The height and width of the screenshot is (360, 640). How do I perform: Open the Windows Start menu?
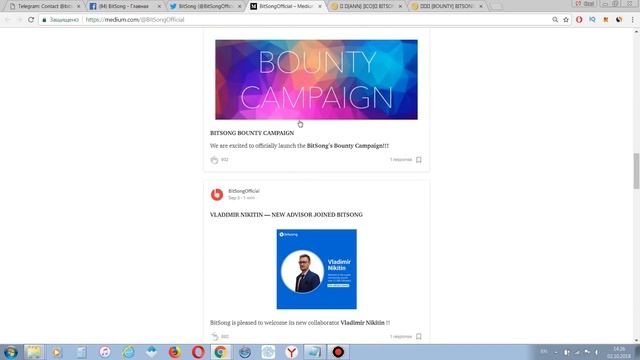click(10, 352)
